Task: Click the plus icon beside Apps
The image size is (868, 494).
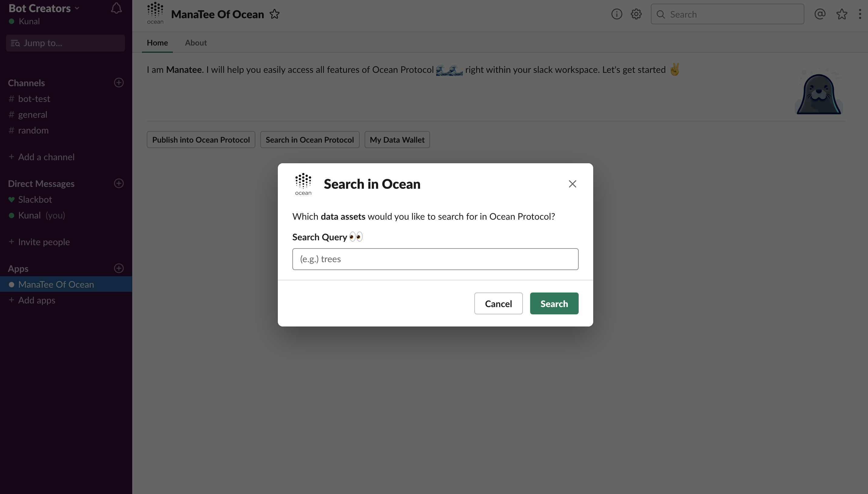Action: tap(119, 268)
